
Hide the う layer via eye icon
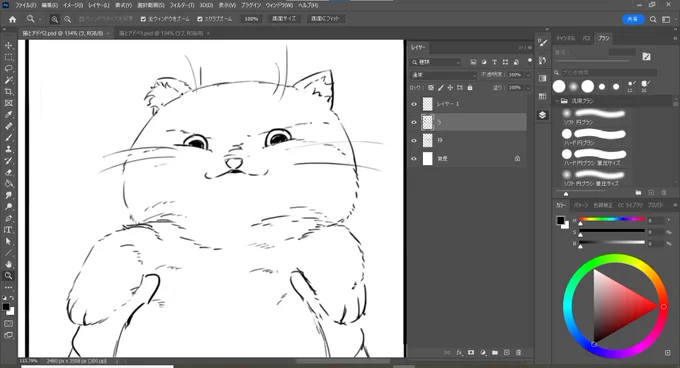tap(414, 122)
